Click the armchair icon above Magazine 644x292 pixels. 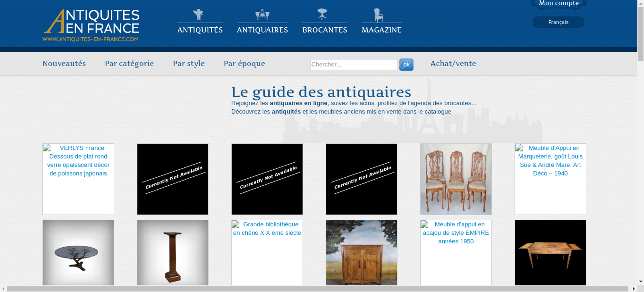[x=378, y=15]
